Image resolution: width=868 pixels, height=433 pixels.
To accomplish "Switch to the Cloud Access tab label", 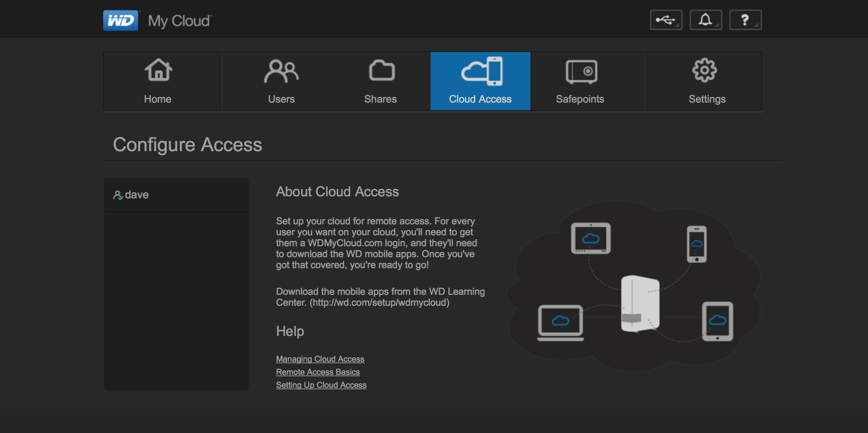I will click(480, 99).
